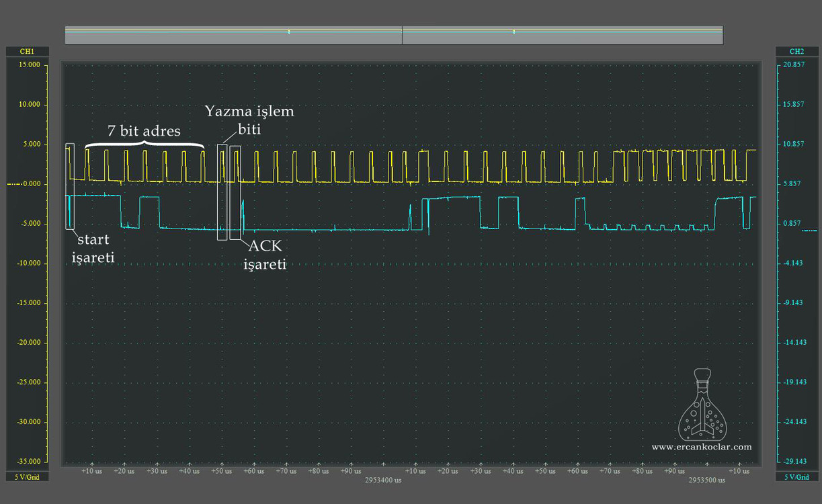
Task: Click the 20.857 value on CH2 axis
Action: pos(794,65)
